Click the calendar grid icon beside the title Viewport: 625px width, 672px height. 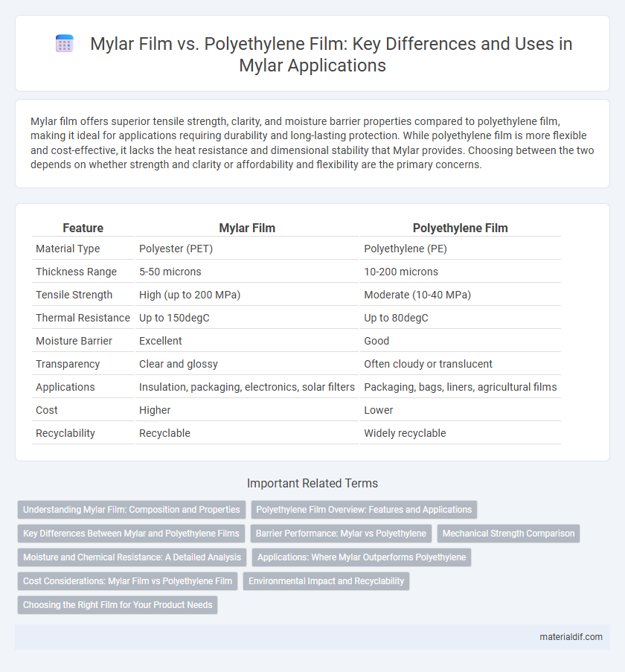pyautogui.click(x=65, y=44)
